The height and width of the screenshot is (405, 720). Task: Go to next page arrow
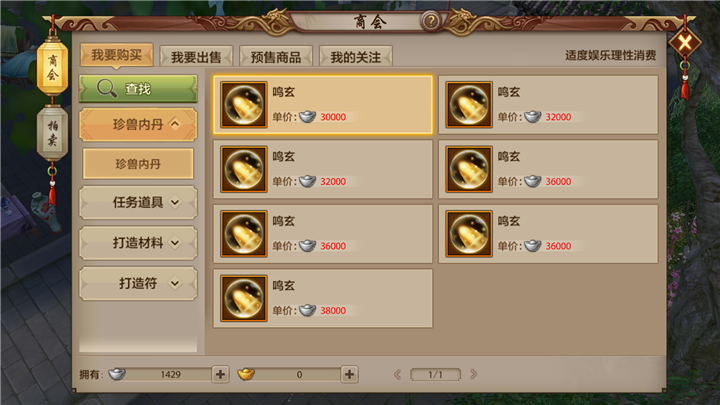tap(473, 374)
